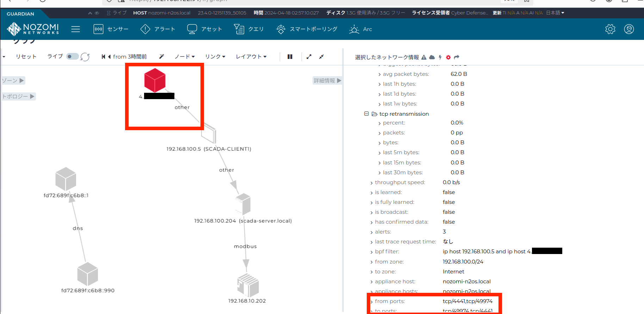Screen dimensions: 644x314
Task: Click the magic wand icon in graph toolbar
Action: pos(162,56)
